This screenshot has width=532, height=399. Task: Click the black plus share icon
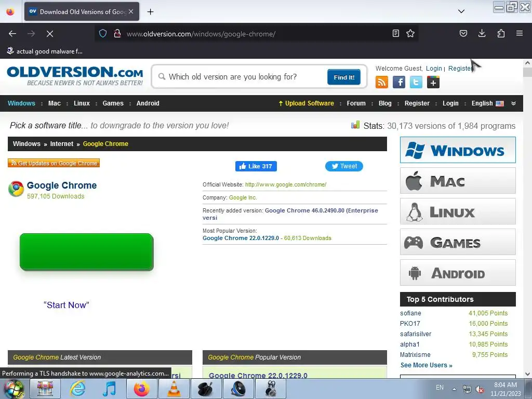click(x=433, y=82)
